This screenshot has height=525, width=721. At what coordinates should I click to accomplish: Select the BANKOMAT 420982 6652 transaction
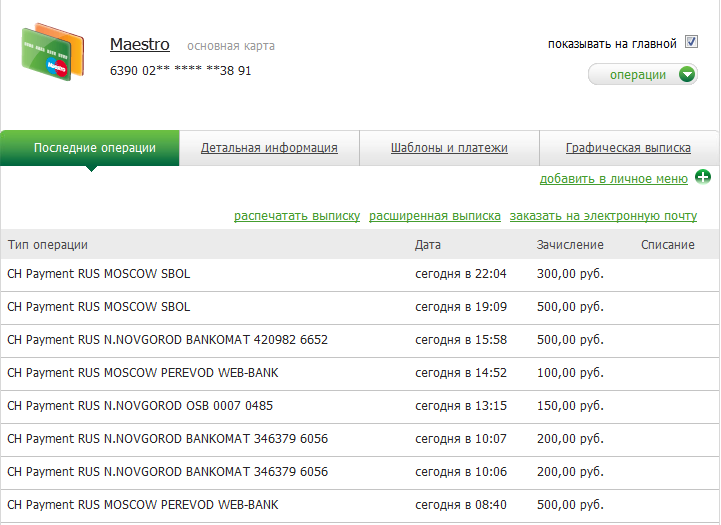167,340
